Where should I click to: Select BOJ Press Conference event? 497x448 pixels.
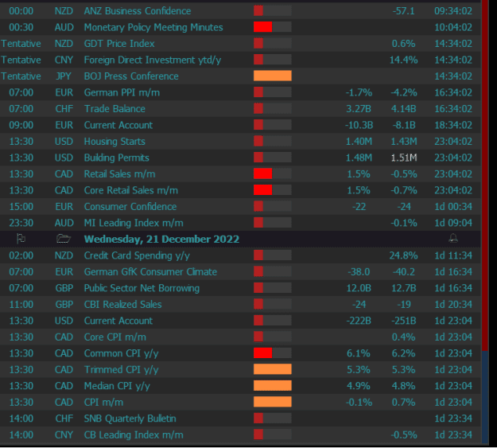[x=131, y=76]
